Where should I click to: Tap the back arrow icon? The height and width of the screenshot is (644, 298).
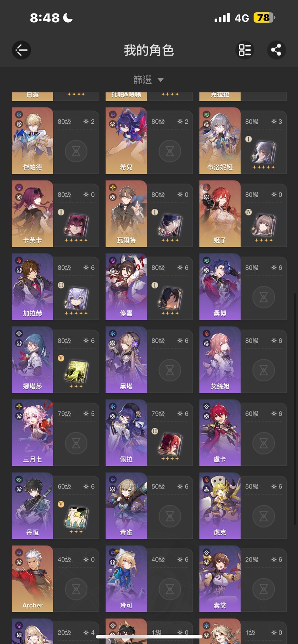pyautogui.click(x=21, y=50)
